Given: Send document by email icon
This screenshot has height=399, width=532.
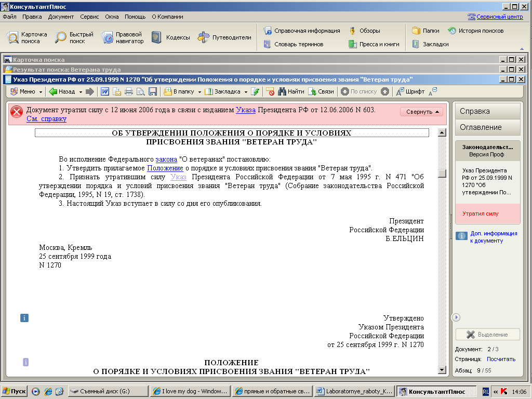Looking at the screenshot, I should click(117, 91).
